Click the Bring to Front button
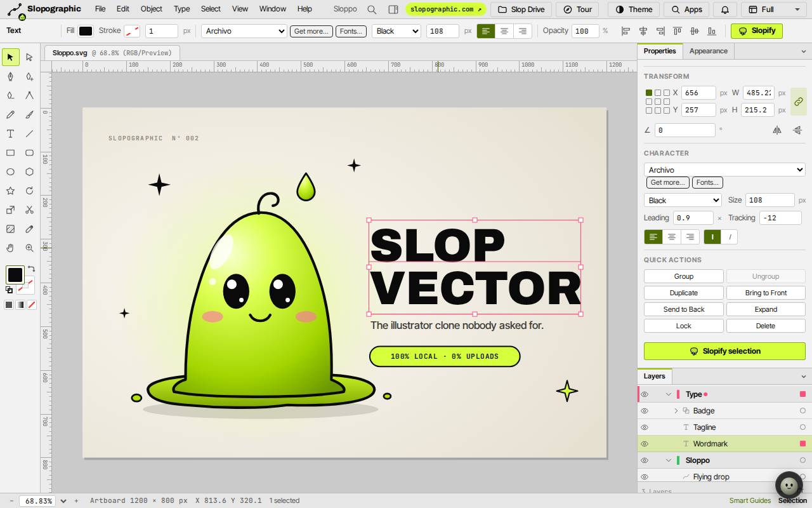The width and height of the screenshot is (812, 508). tap(766, 293)
